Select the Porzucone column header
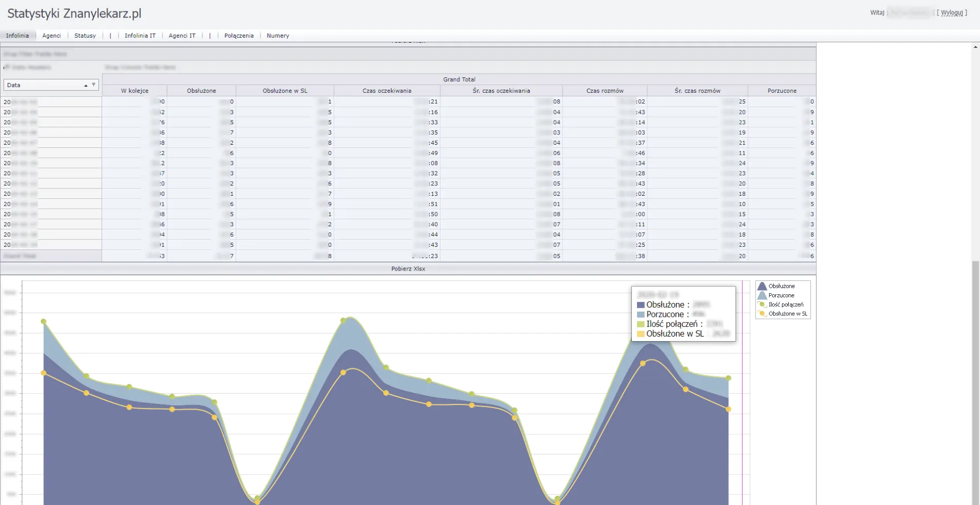This screenshot has width=980, height=505. click(x=781, y=91)
